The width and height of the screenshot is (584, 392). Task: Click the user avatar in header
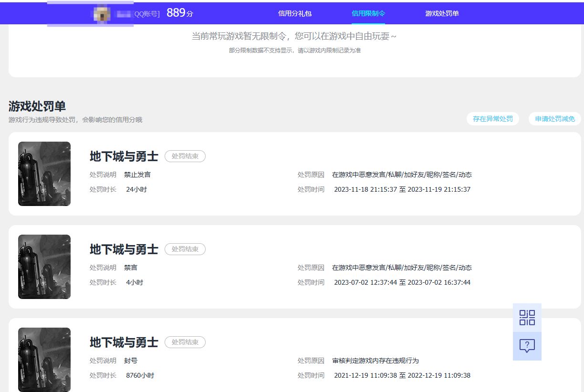102,14
